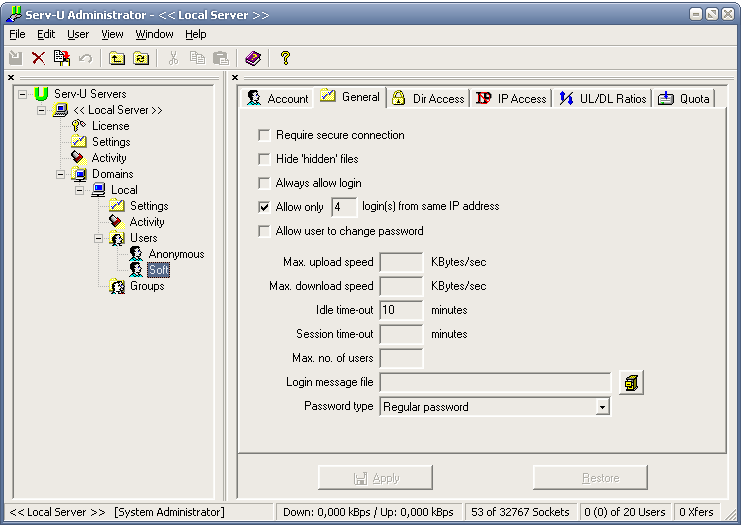
Task: Click the Max. download speed field
Action: [401, 286]
